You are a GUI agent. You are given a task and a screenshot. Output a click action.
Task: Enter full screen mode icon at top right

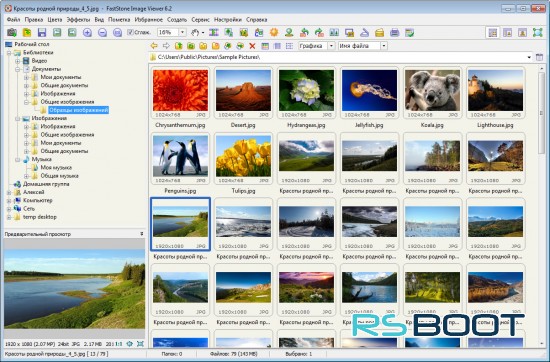[x=537, y=33]
